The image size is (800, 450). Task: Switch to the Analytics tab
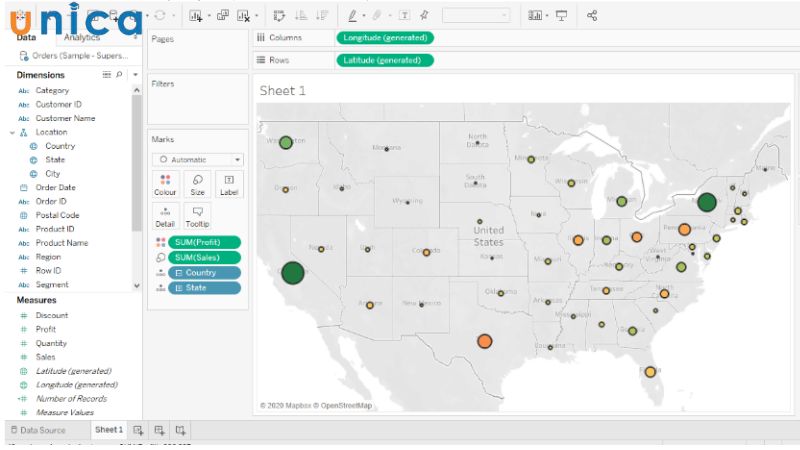82,37
